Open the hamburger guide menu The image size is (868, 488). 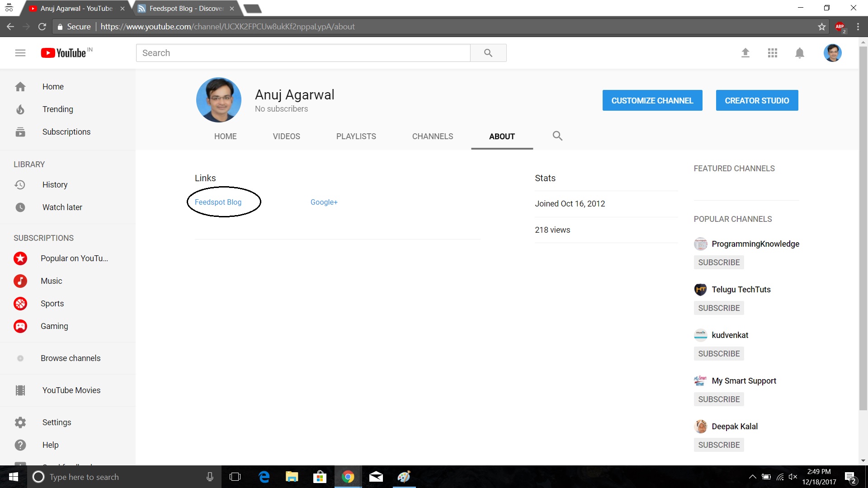tap(20, 53)
